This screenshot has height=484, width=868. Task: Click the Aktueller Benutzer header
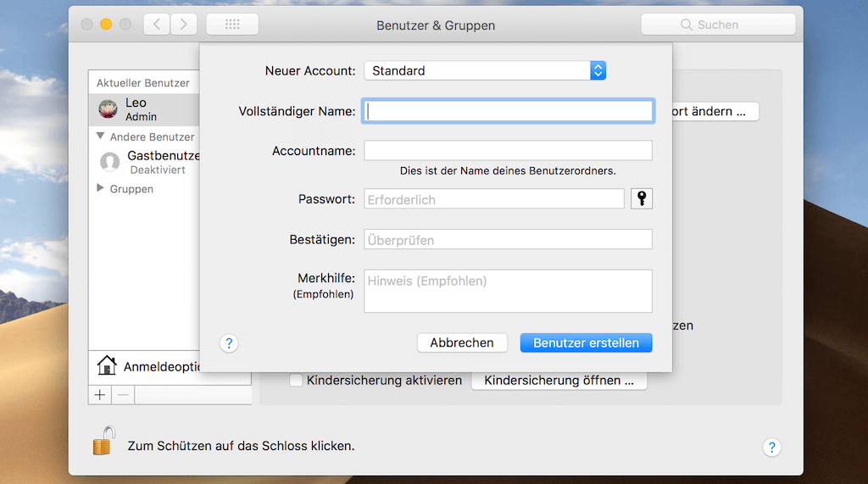[x=142, y=83]
